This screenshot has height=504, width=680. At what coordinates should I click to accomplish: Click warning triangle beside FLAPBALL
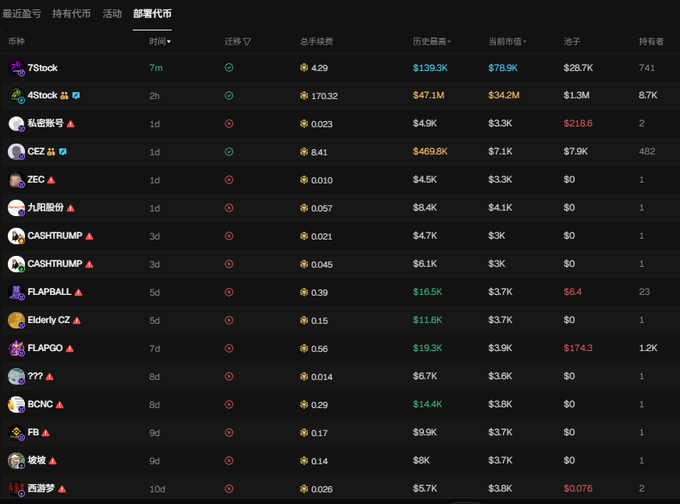[x=78, y=292]
